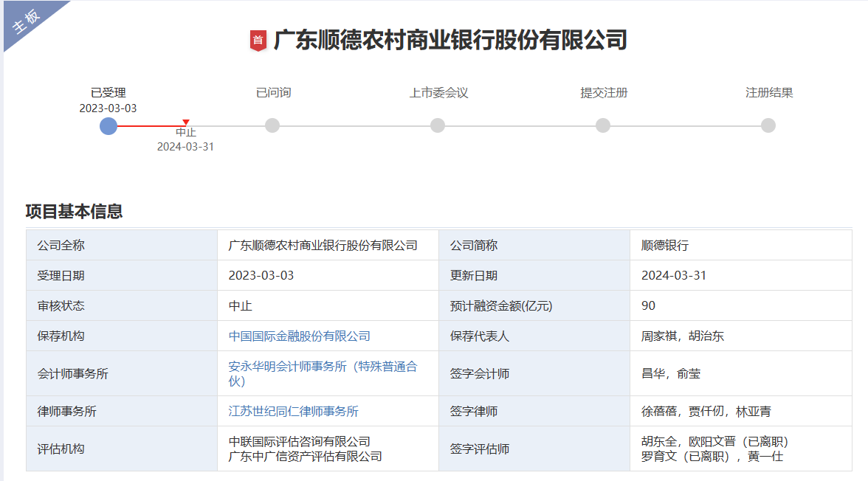Select the 提交注册 stage circle
Screen dimensions: 868x481
coord(603,125)
